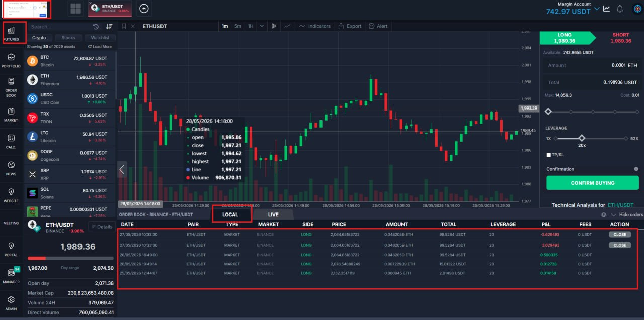Expand the Margin Account balance dropdown

(x=597, y=9)
